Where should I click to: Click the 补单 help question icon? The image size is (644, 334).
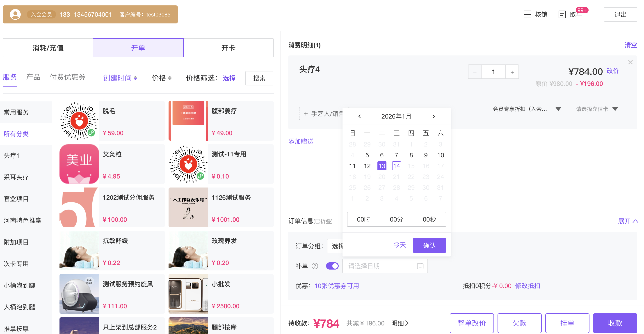point(315,266)
